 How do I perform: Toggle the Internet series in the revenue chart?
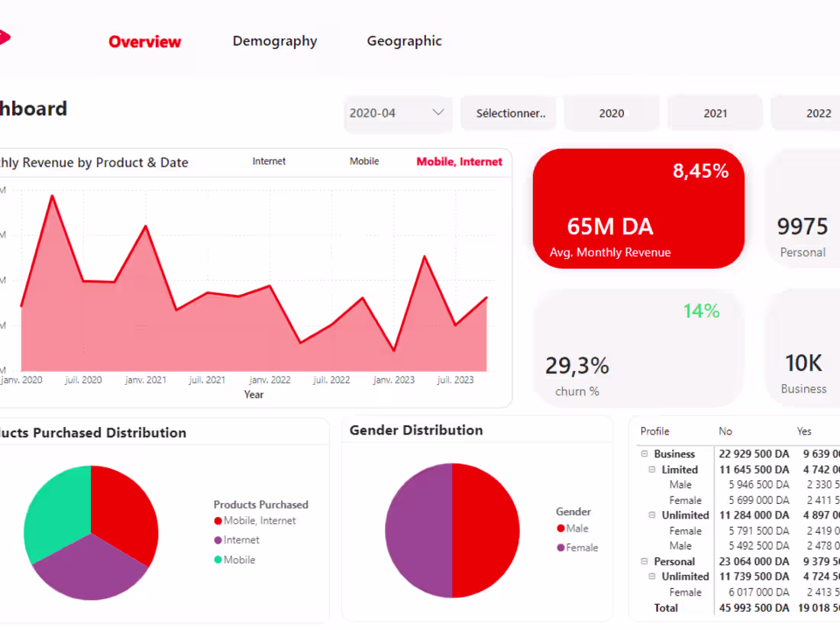coord(269,161)
